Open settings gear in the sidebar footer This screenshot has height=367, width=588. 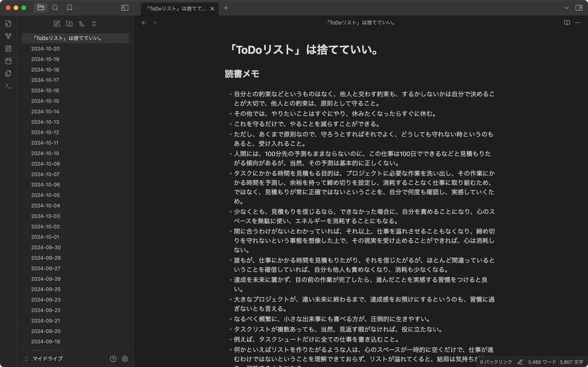coord(124,359)
